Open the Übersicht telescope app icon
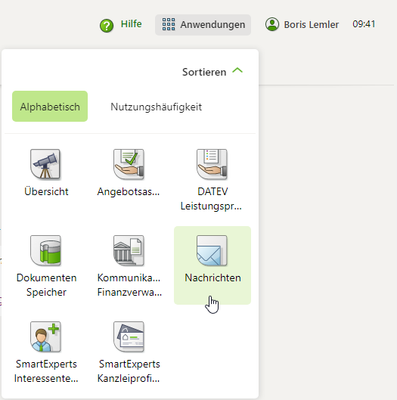The image size is (397, 400). click(46, 165)
